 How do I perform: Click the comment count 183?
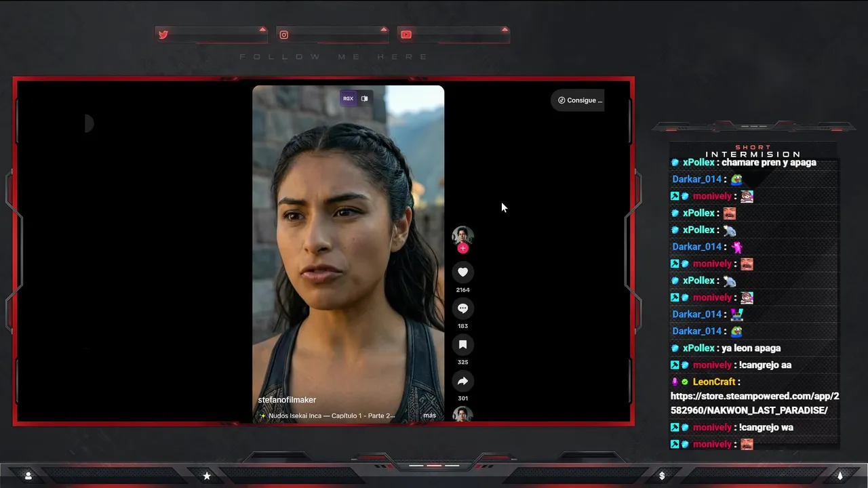pyautogui.click(x=462, y=326)
